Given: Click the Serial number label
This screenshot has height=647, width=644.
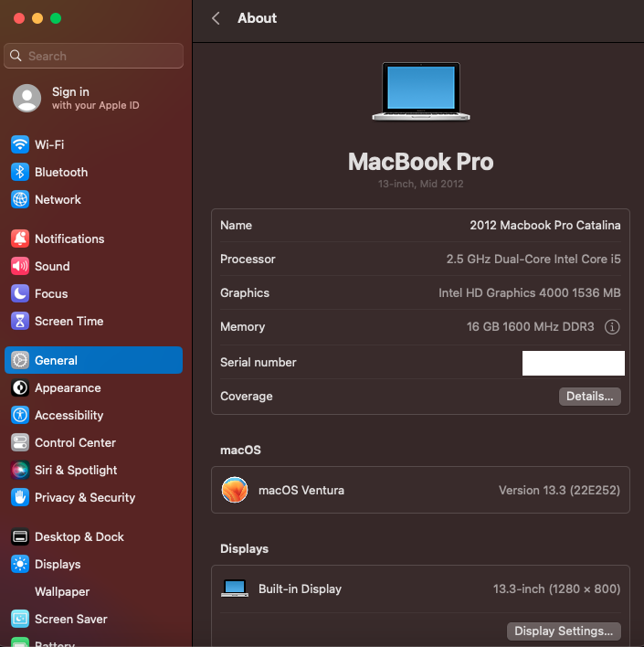Looking at the screenshot, I should point(259,362).
